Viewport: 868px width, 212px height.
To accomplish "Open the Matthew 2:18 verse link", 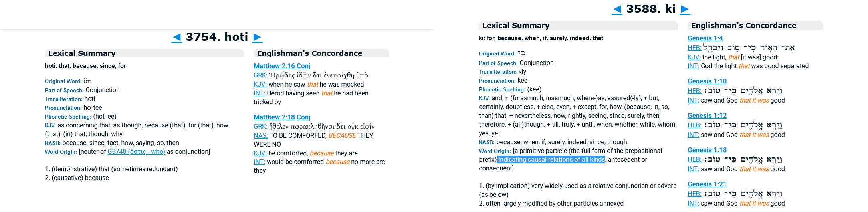I will click(274, 117).
